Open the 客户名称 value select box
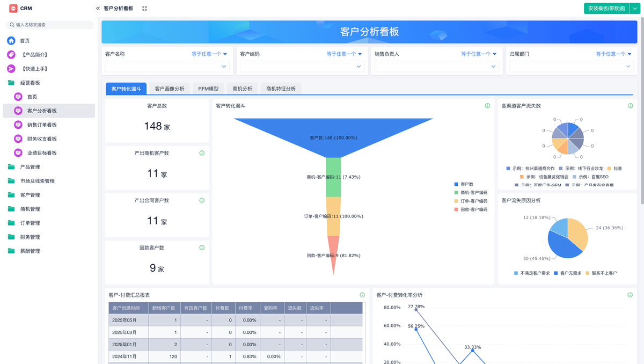 pyautogui.click(x=167, y=67)
